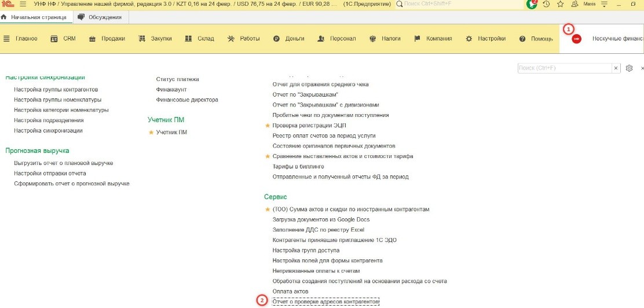Toggle favorite star for Учетник ПМ
This screenshot has height=308, width=644.
[x=151, y=133]
